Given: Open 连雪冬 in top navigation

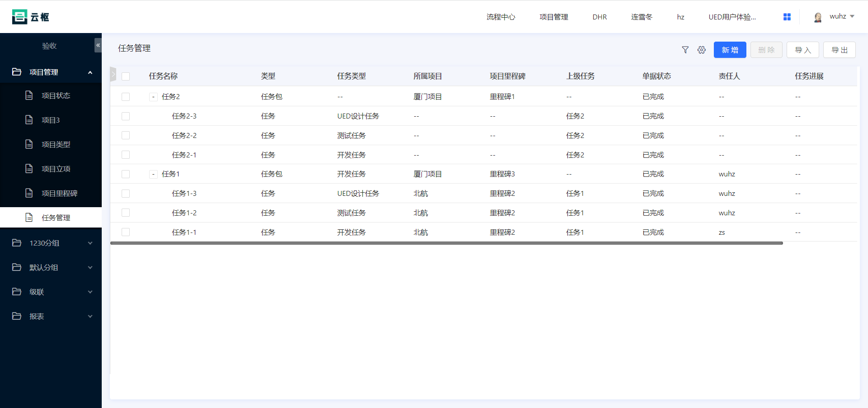Looking at the screenshot, I should pos(642,17).
